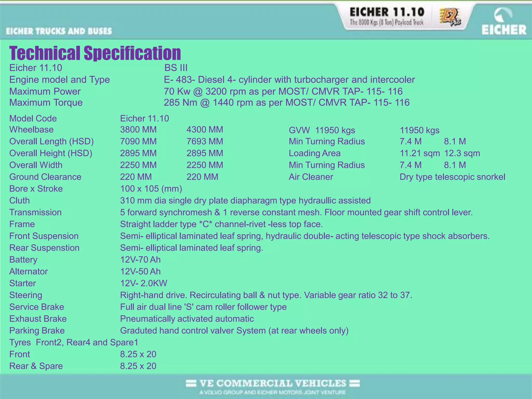Image resolution: width=532 pixels, height=399 pixels.
Task: Click the EICHER 11.10 title banner
Action: click(387, 12)
